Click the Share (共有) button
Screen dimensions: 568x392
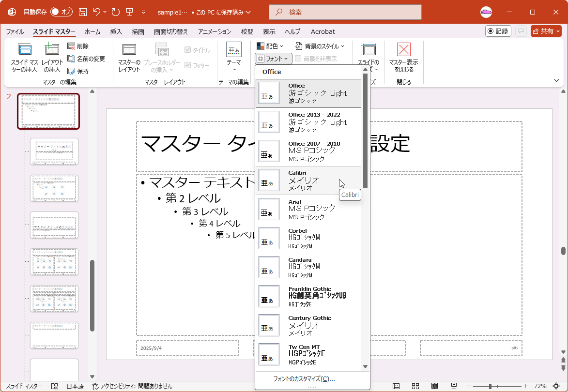click(x=546, y=31)
